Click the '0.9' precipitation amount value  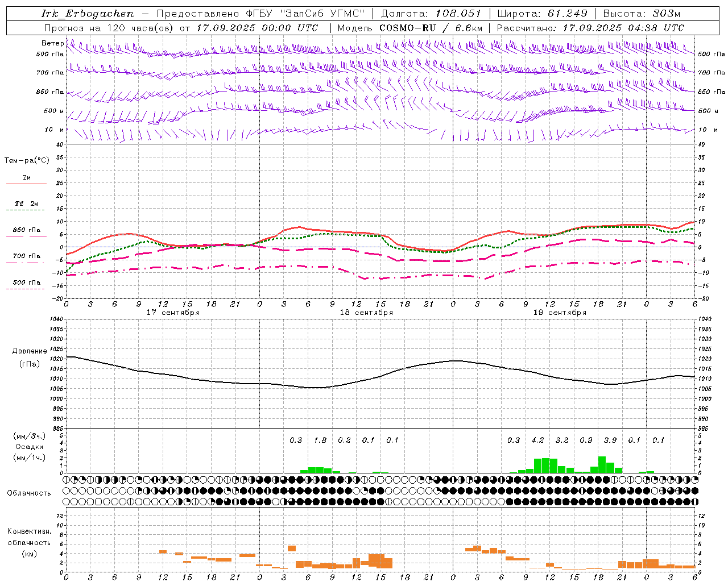tap(586, 440)
